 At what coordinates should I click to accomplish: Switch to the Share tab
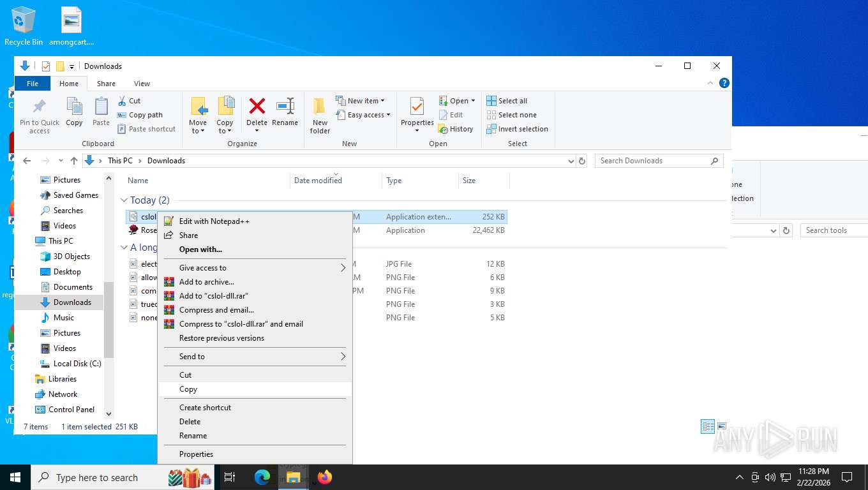pyautogui.click(x=106, y=84)
